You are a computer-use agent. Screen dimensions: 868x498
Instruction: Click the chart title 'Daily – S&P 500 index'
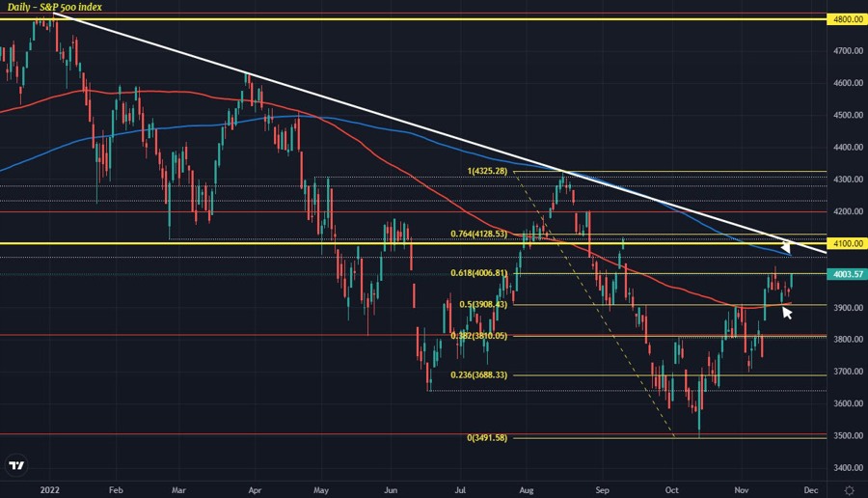click(x=54, y=7)
